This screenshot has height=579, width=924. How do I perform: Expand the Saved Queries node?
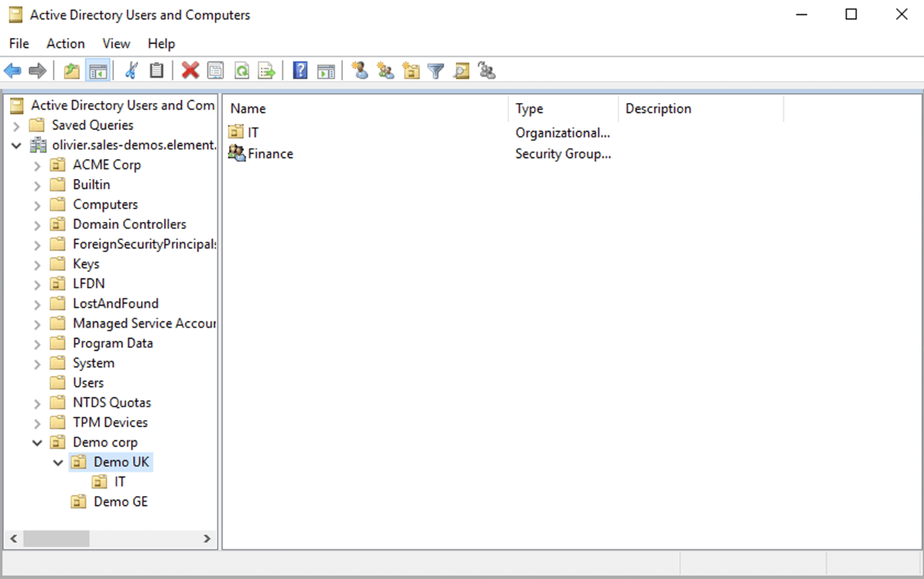(x=16, y=125)
